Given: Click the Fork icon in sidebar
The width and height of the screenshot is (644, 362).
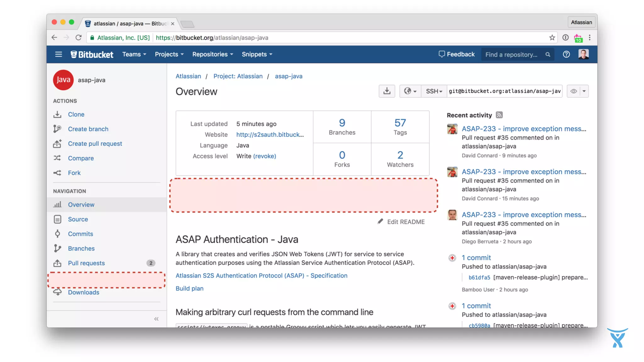Looking at the screenshot, I should [57, 173].
